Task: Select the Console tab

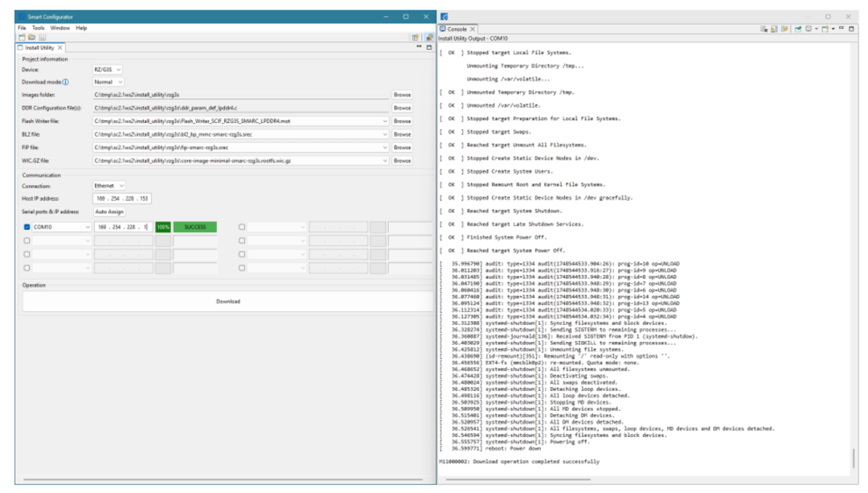Action: click(457, 29)
